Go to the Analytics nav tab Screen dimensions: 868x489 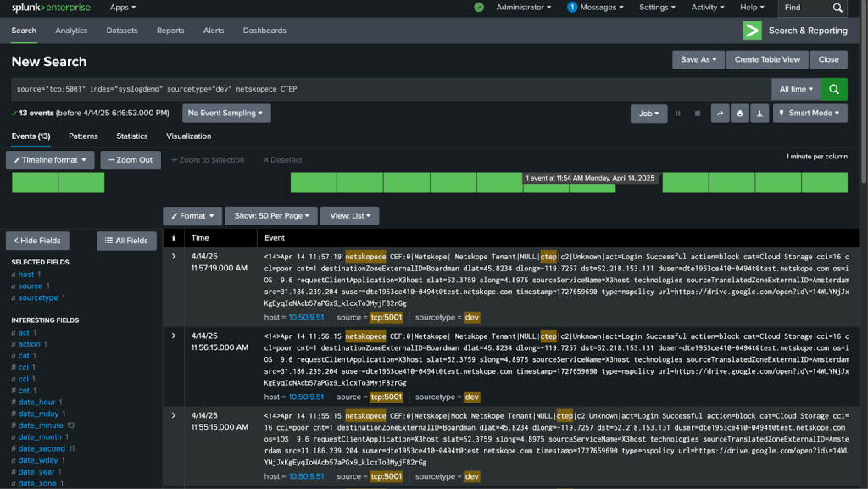coord(71,31)
